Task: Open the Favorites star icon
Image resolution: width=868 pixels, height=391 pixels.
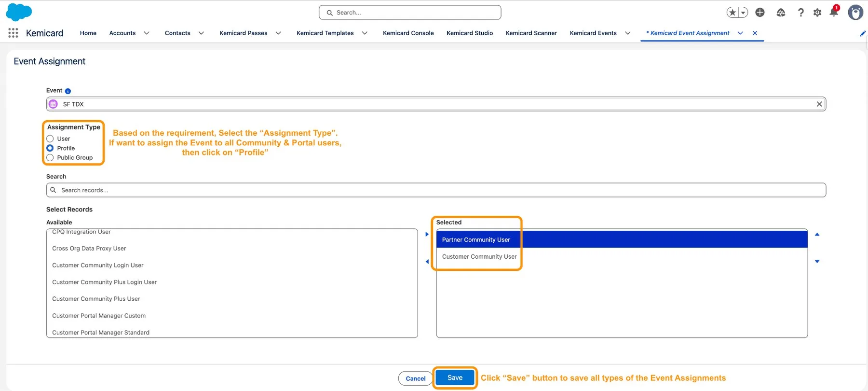Action: [x=732, y=13]
